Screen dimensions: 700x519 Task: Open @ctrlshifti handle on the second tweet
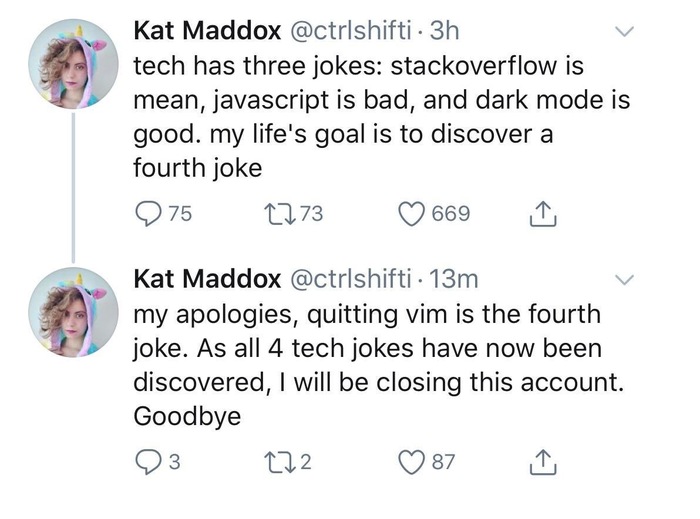coord(349,277)
